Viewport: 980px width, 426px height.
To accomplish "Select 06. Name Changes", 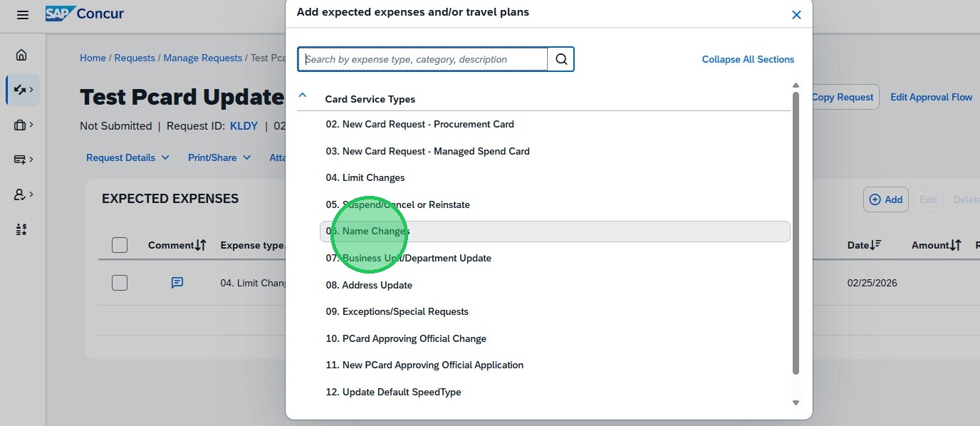I will [x=555, y=232].
